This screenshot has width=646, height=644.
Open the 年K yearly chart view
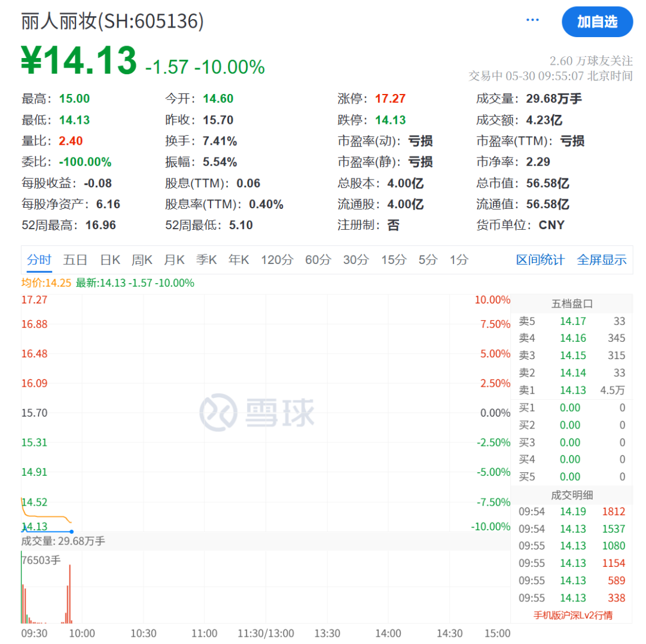238,259
